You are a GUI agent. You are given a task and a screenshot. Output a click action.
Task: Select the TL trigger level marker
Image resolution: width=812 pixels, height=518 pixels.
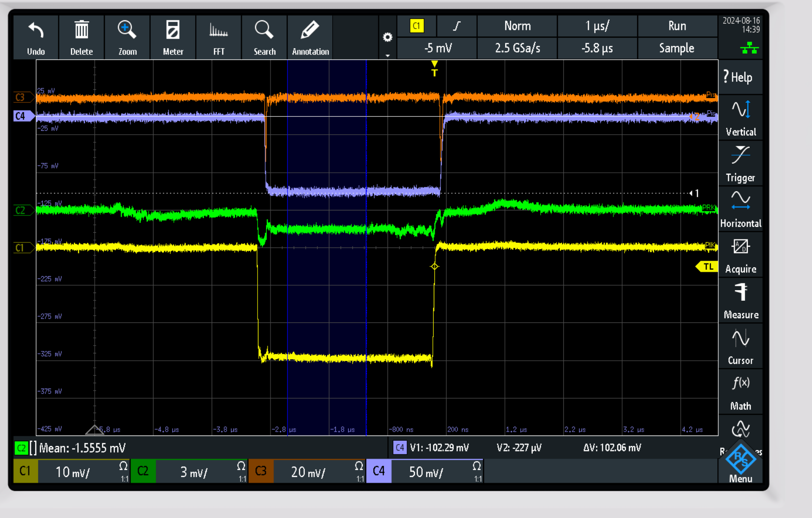coord(707,267)
